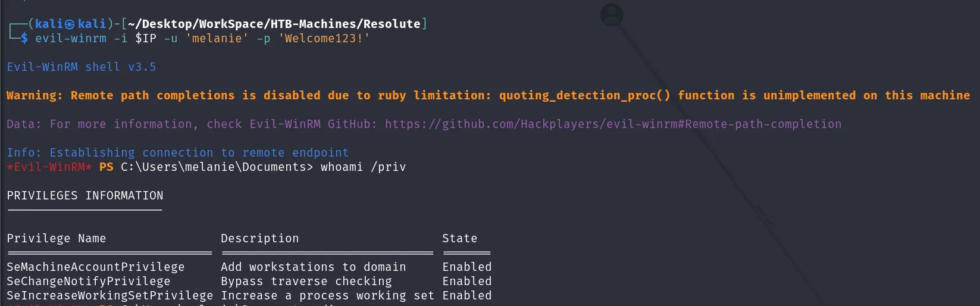Screen dimensions: 980x306
Task: Click 'Add workstations to domain' description
Action: pyautogui.click(x=314, y=267)
